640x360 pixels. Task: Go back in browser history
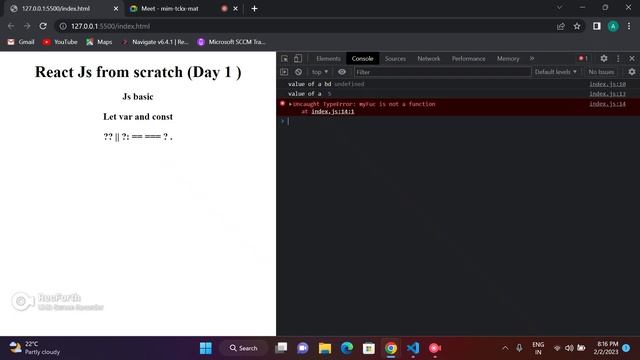point(11,26)
